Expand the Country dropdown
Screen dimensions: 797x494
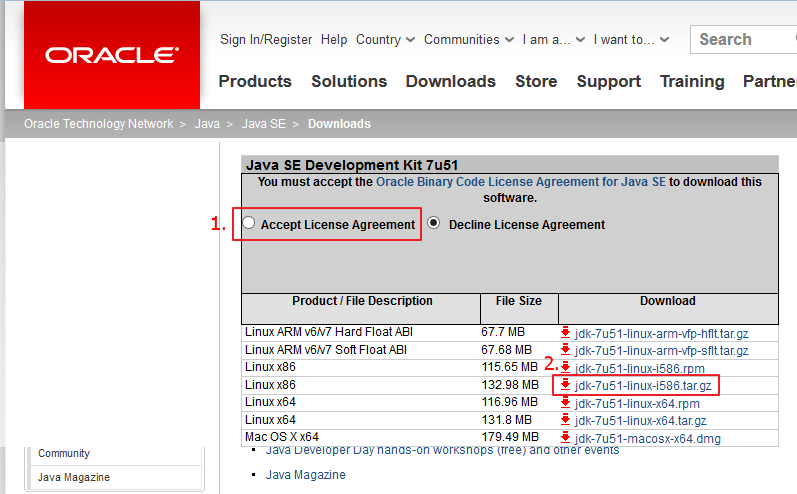(385, 40)
